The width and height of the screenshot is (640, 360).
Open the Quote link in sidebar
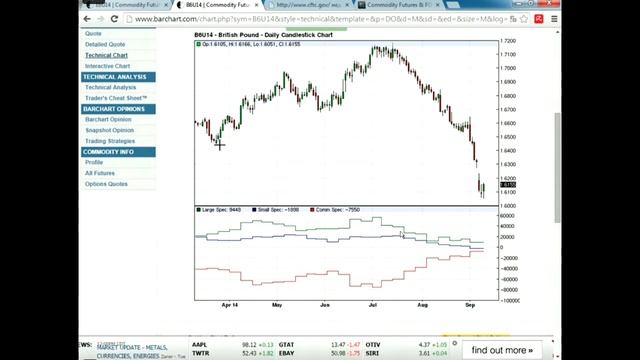click(93, 33)
